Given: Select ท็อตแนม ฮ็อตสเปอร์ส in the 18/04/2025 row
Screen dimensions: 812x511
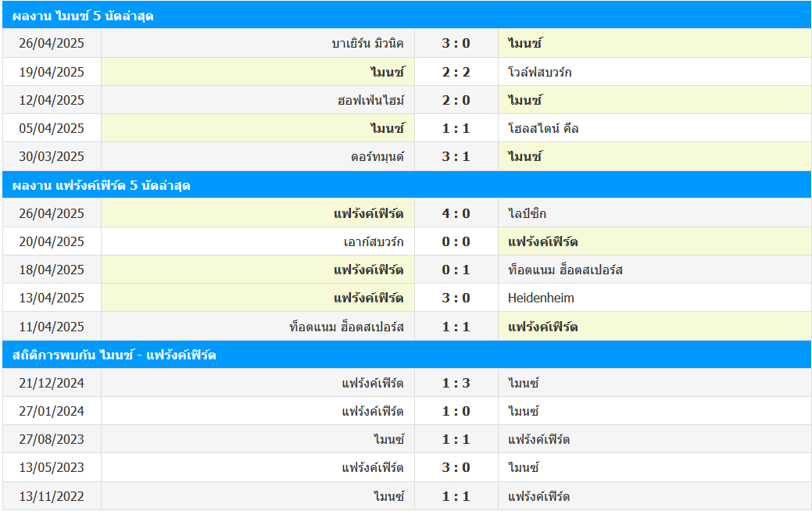Looking at the screenshot, I should click(565, 270).
